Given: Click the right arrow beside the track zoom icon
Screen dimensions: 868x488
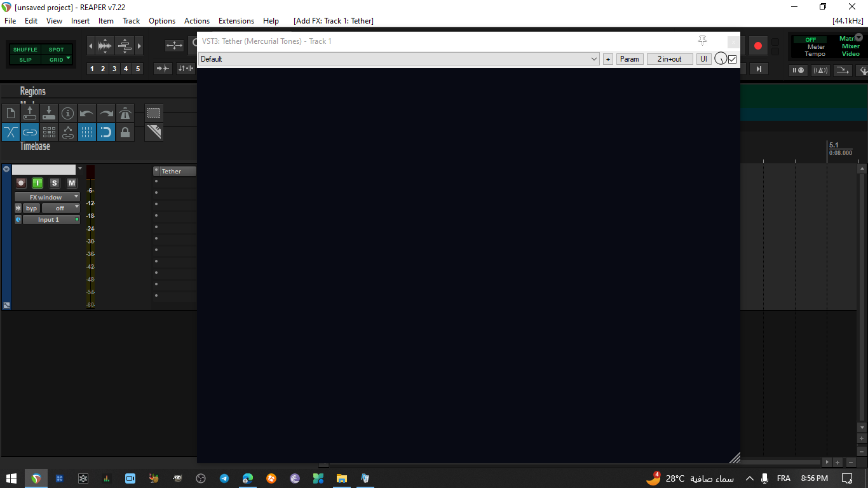Looking at the screenshot, I should pyautogui.click(x=139, y=46).
